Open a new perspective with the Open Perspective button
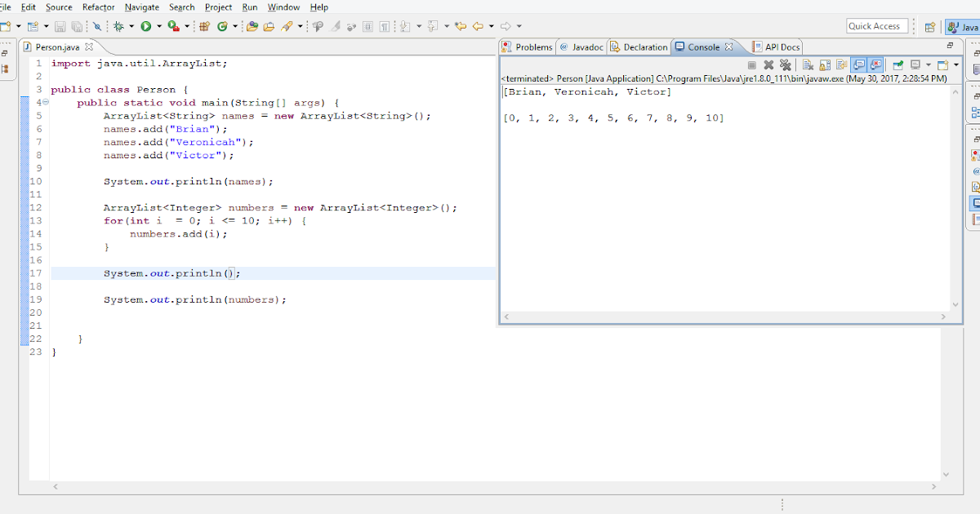 (929, 25)
